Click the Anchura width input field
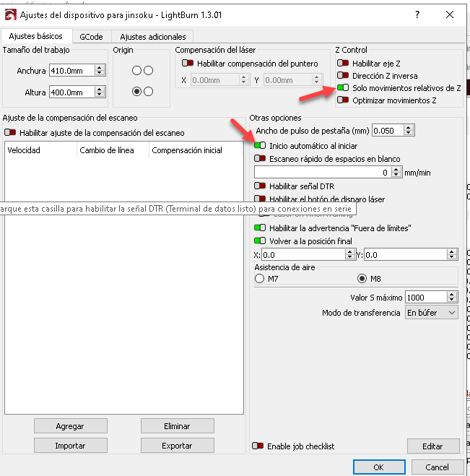This screenshot has height=476, width=470. [71, 71]
